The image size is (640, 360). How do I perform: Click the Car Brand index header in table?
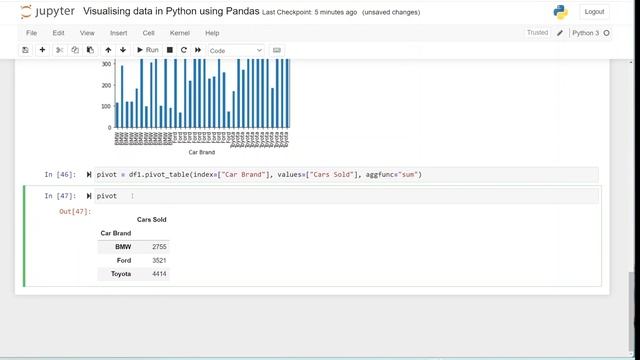pyautogui.click(x=116, y=233)
